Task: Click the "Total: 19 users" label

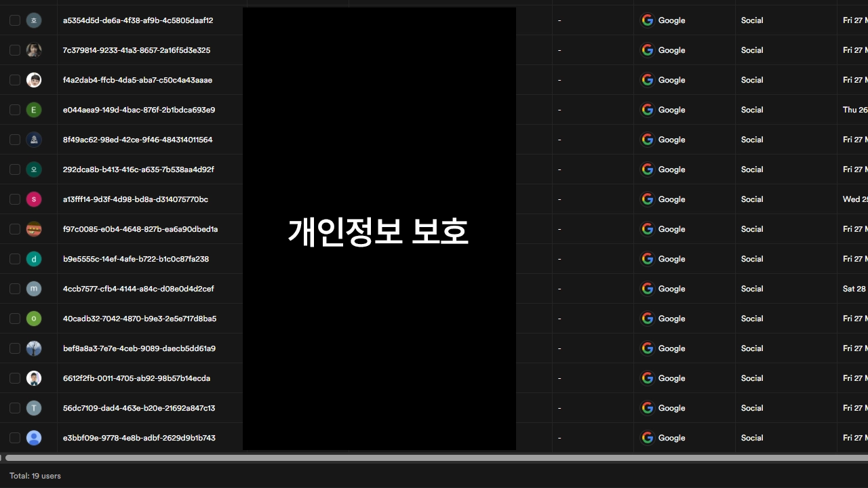Action: (x=35, y=475)
